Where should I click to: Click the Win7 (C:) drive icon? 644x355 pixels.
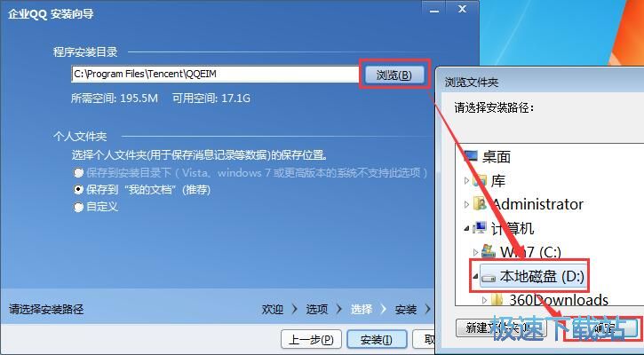coord(489,251)
